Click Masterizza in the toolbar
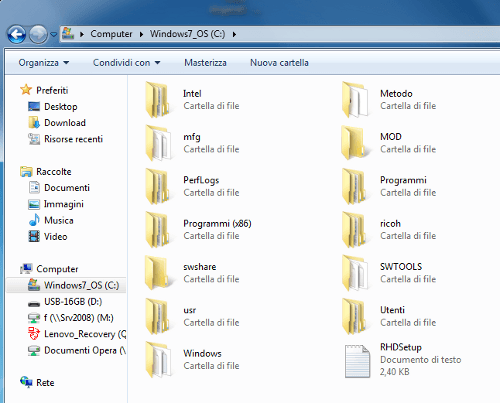 click(205, 63)
